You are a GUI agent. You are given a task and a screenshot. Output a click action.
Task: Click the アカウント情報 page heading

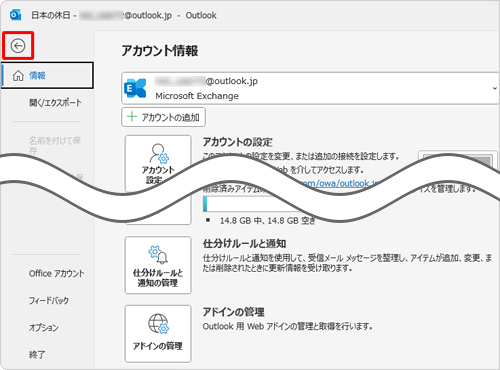click(x=160, y=51)
